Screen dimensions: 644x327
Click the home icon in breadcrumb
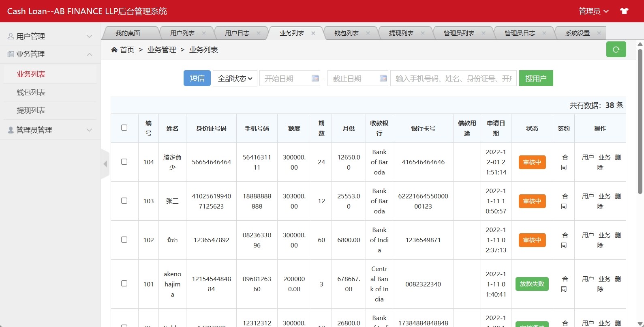click(114, 49)
